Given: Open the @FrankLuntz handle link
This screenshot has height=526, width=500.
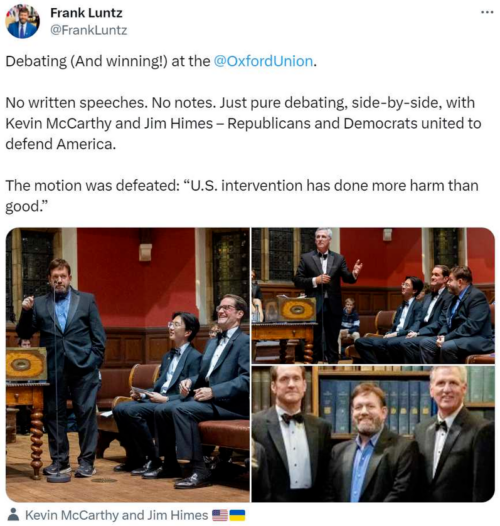Looking at the screenshot, I should tap(89, 30).
